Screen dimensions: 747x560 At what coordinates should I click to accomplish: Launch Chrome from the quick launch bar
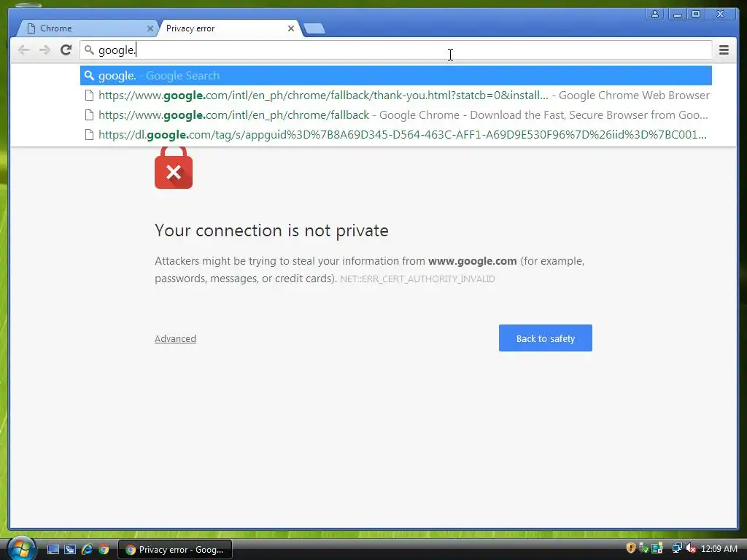click(104, 550)
